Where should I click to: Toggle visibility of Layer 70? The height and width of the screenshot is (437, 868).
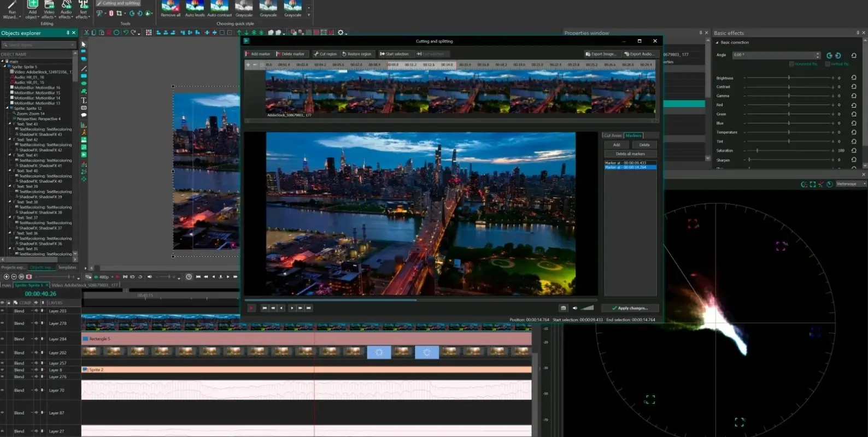[3, 391]
